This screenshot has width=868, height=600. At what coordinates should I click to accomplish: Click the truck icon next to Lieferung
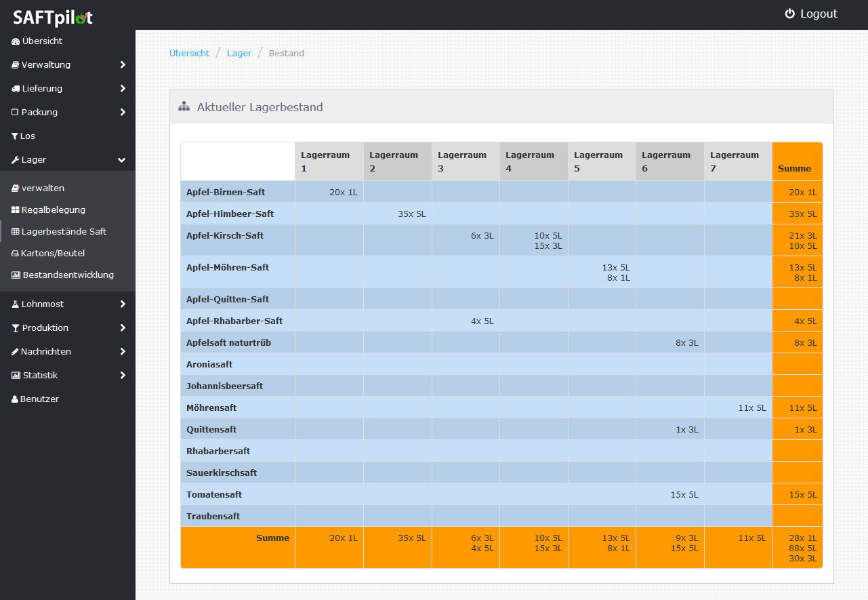(x=16, y=89)
